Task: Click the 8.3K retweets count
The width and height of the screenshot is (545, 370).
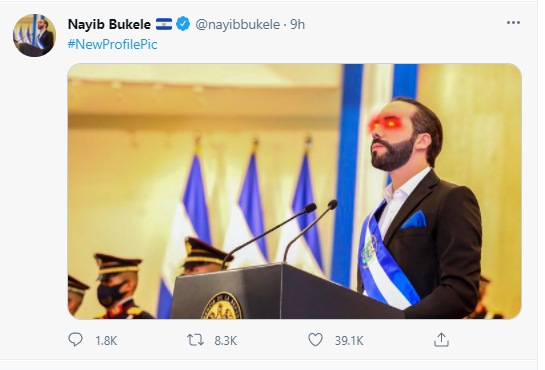Action: pos(226,340)
